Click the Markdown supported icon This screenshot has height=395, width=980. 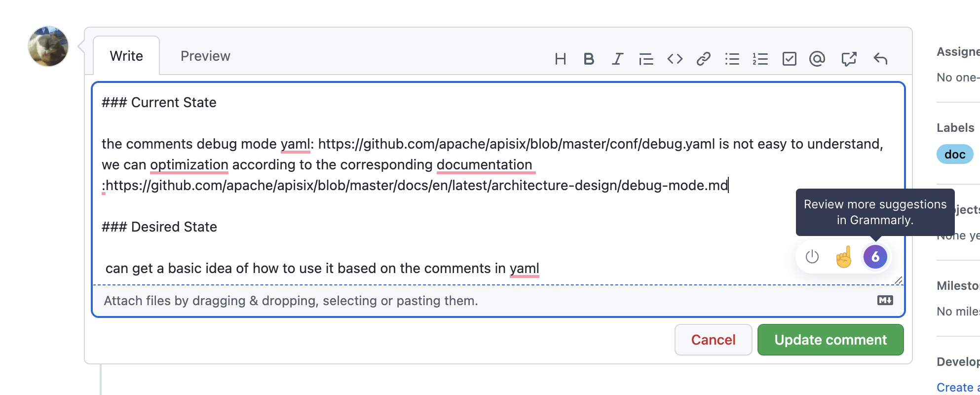[884, 300]
